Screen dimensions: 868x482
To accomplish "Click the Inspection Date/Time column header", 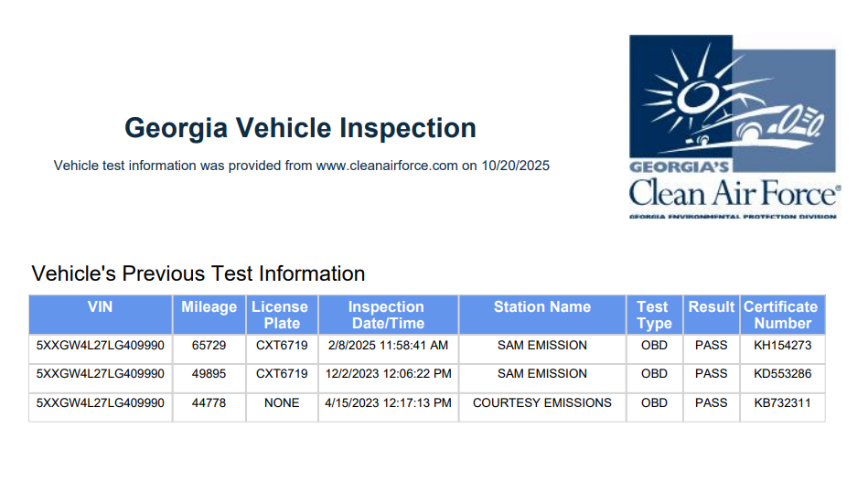I will [387, 315].
